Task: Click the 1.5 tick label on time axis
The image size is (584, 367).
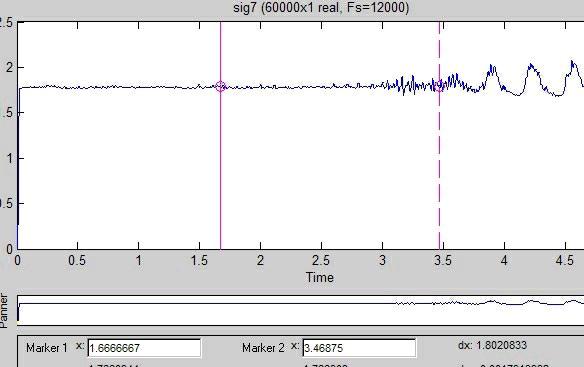Action: click(199, 260)
